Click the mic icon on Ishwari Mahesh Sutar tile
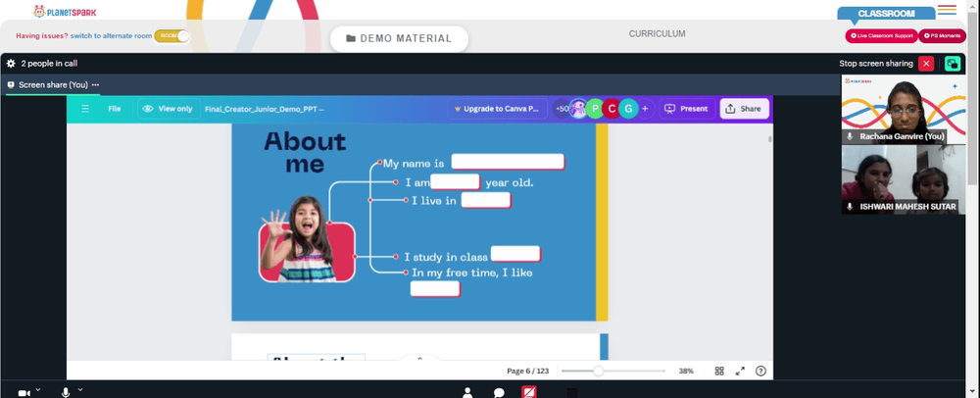 (850, 206)
